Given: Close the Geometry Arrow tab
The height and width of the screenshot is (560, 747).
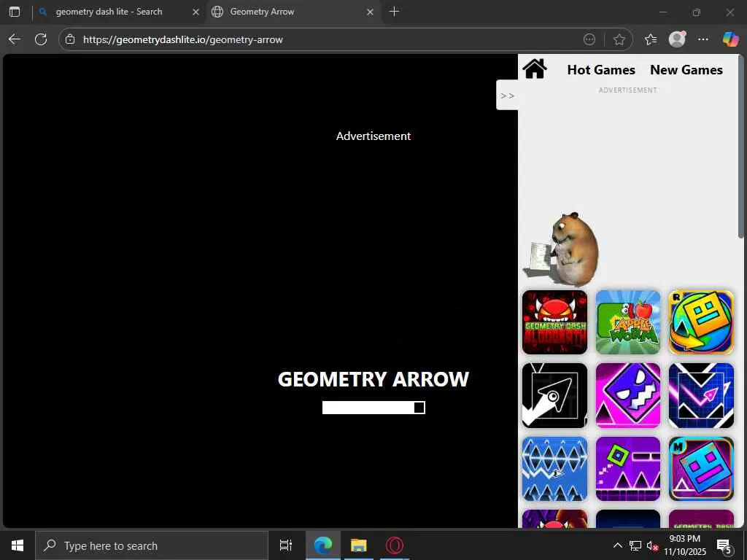Looking at the screenshot, I should 370,12.
